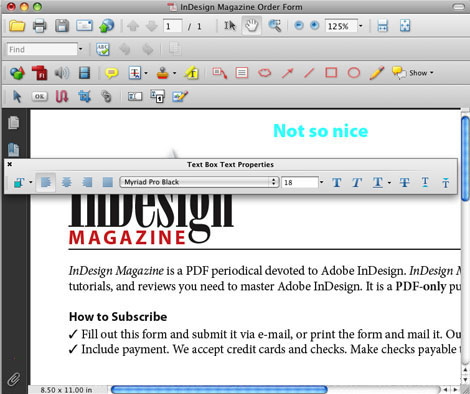Screen dimensions: 470x394
Task: Select the Marquee Zoom tool
Action: point(275,26)
